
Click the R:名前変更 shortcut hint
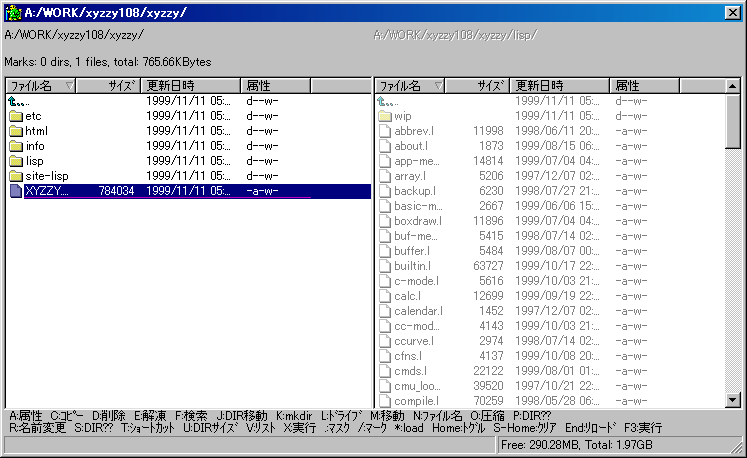[x=37, y=428]
